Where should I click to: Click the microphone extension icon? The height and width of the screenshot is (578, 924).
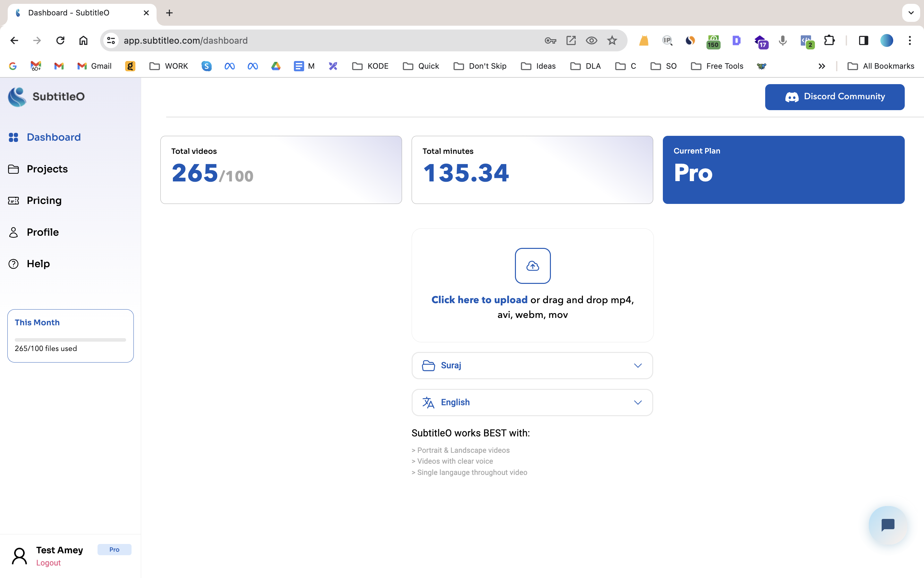(x=783, y=40)
